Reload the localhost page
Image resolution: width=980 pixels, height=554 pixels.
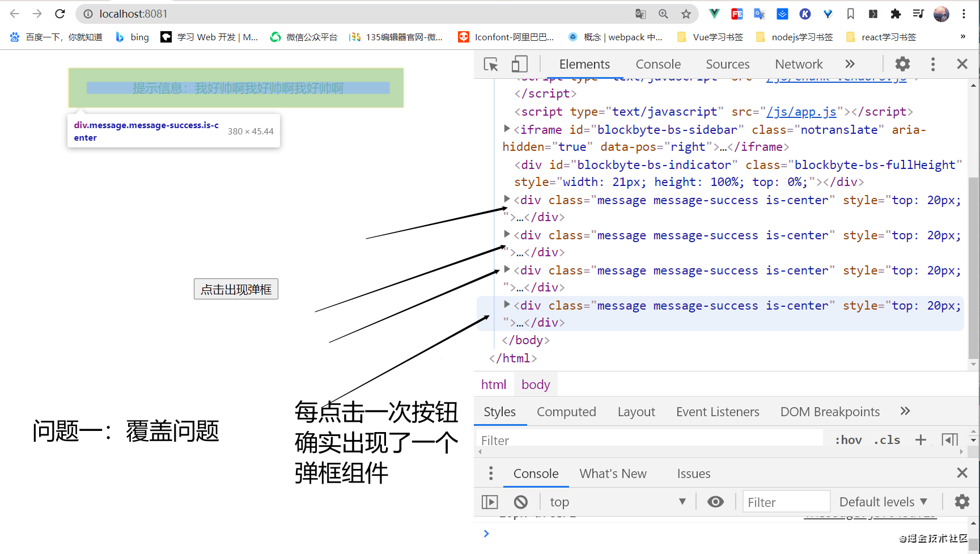pos(60,14)
